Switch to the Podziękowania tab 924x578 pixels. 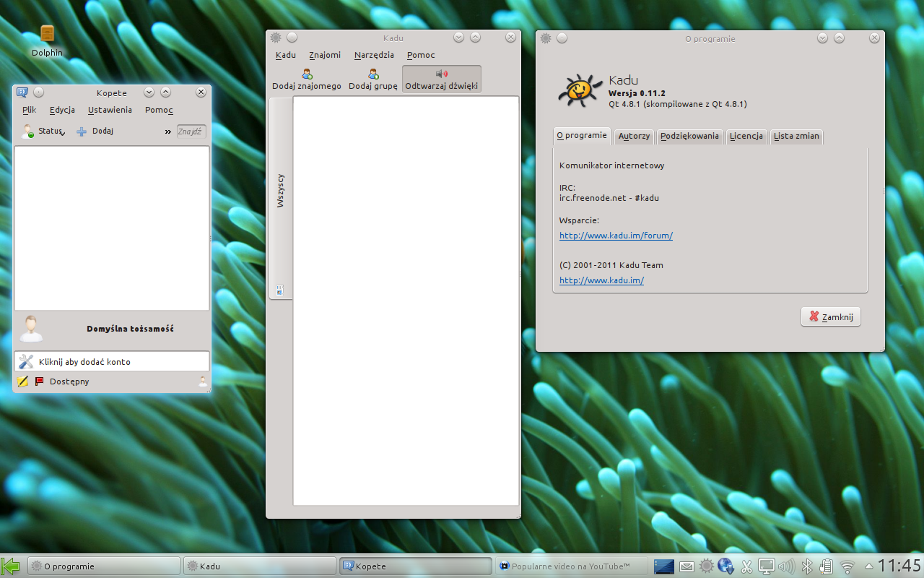pyautogui.click(x=689, y=136)
